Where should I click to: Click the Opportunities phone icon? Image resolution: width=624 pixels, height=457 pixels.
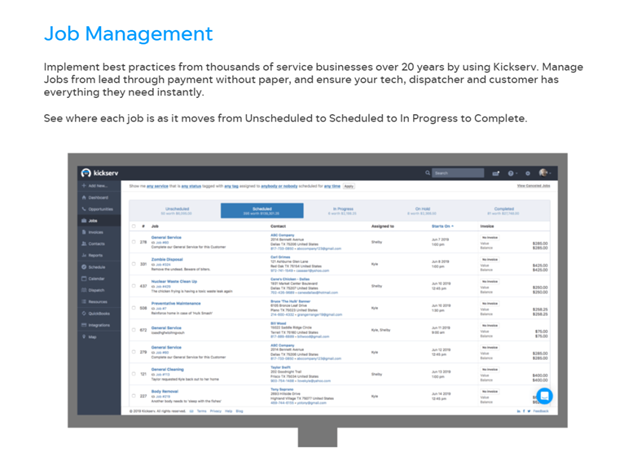[x=84, y=209]
